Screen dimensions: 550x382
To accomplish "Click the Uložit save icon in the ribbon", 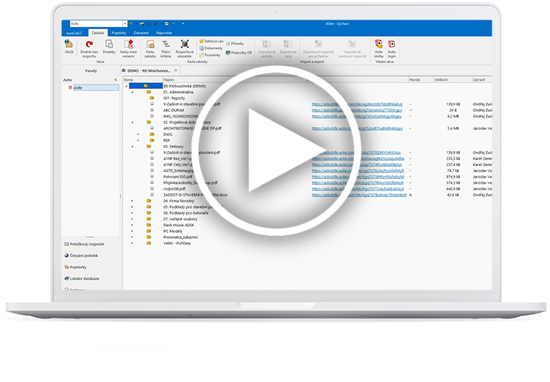I will coord(69,47).
